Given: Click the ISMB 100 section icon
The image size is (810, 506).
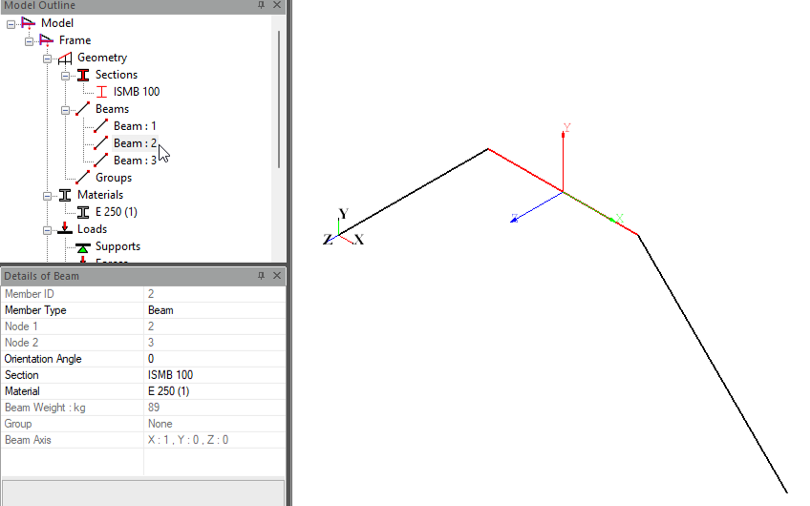Looking at the screenshot, I should point(101,92).
